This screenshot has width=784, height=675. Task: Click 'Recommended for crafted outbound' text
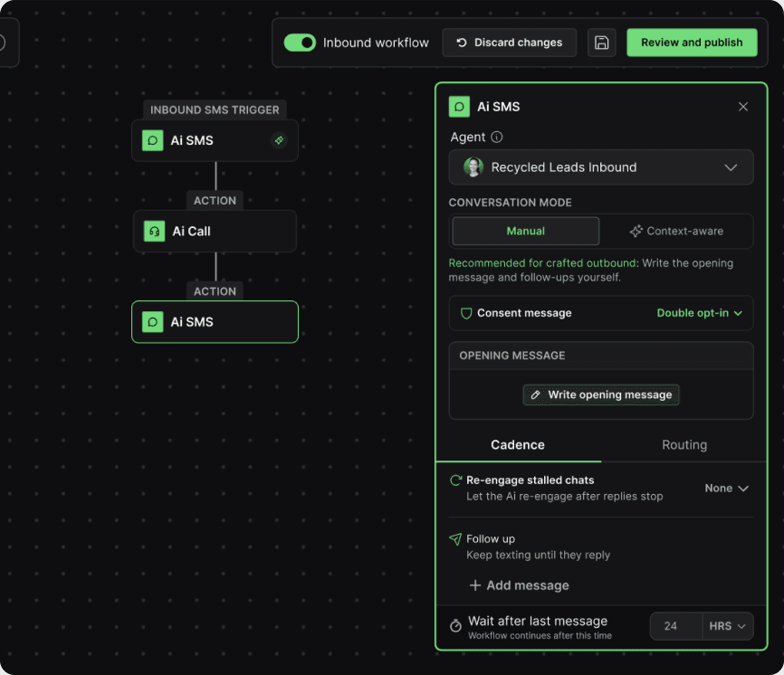pos(543,262)
